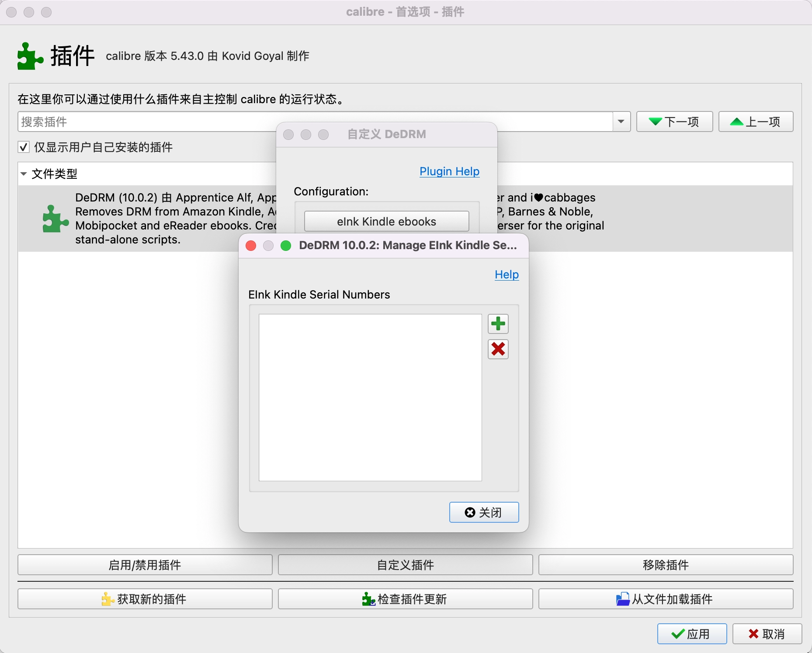Image resolution: width=812 pixels, height=653 pixels.
Task: Click the DeDRM green puzzle piece icon
Action: [56, 219]
